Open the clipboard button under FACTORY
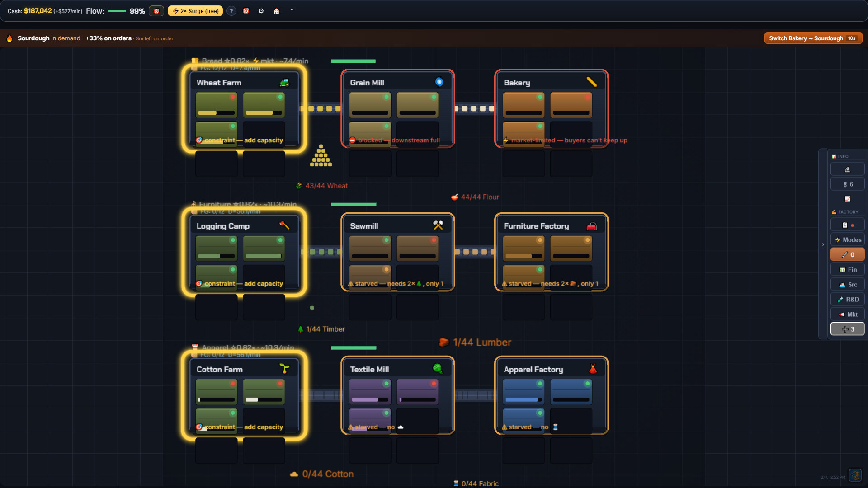This screenshot has height=488, width=868. [847, 225]
